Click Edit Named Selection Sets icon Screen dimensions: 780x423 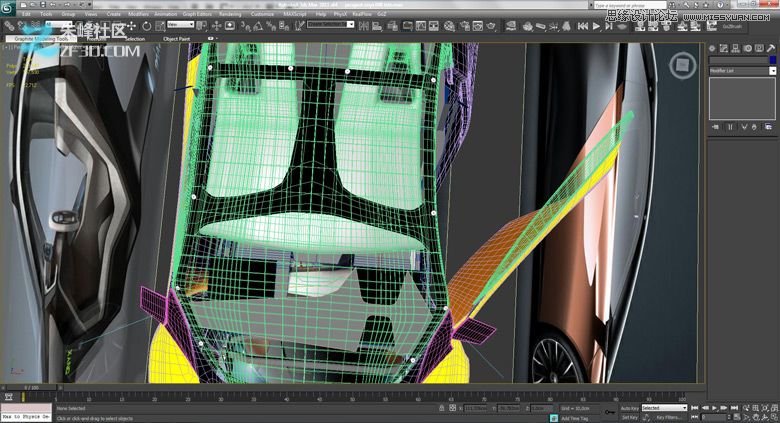(299, 26)
